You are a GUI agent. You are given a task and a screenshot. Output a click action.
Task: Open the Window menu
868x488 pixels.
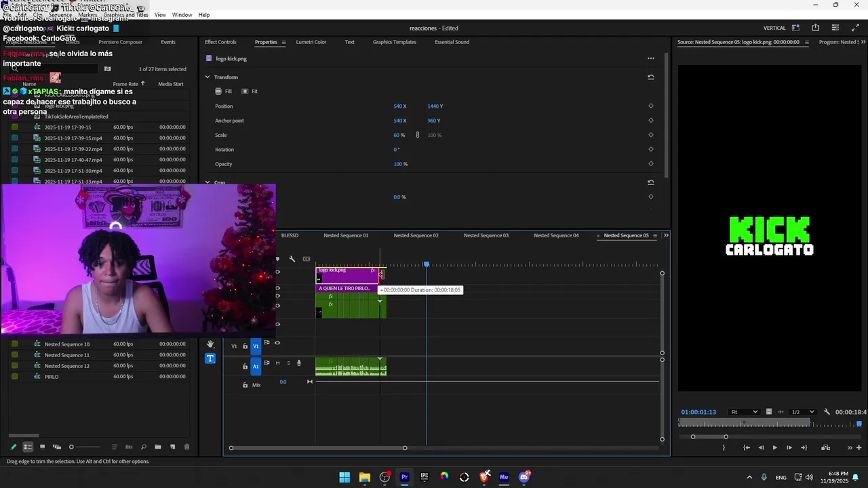182,15
